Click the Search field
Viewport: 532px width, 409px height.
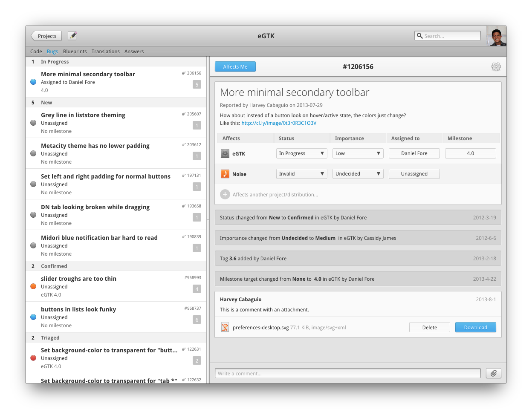(448, 36)
